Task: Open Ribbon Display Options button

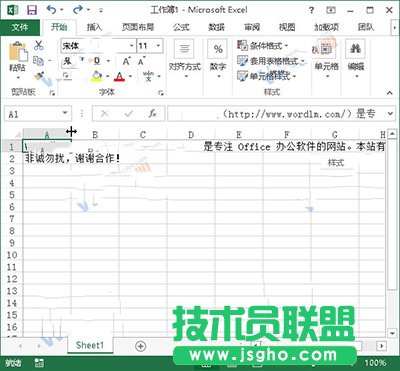Action: [331, 10]
